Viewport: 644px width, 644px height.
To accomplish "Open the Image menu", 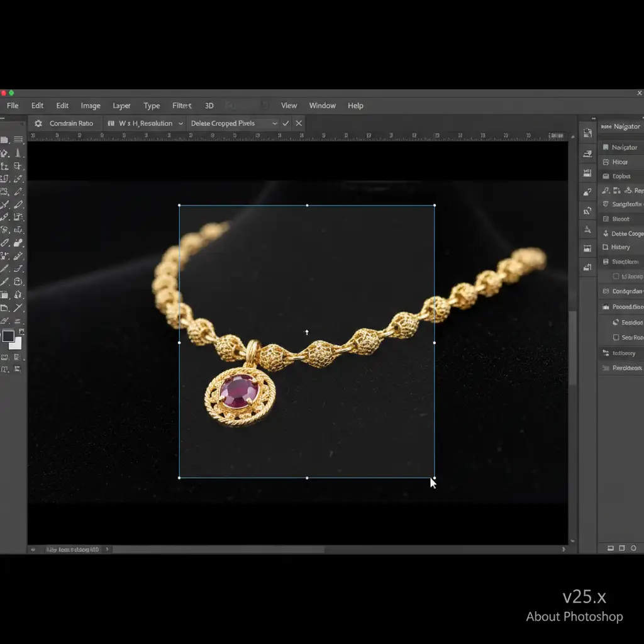I will [x=91, y=106].
